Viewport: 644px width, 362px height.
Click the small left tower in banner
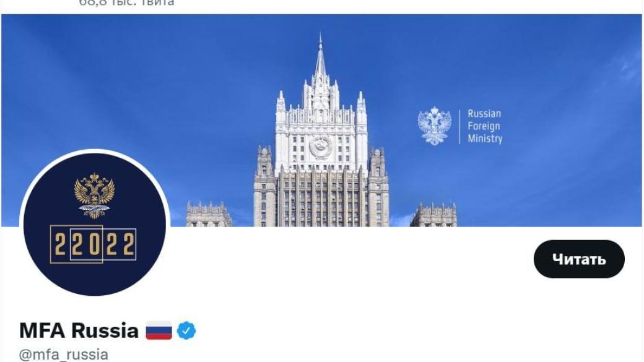(209, 214)
